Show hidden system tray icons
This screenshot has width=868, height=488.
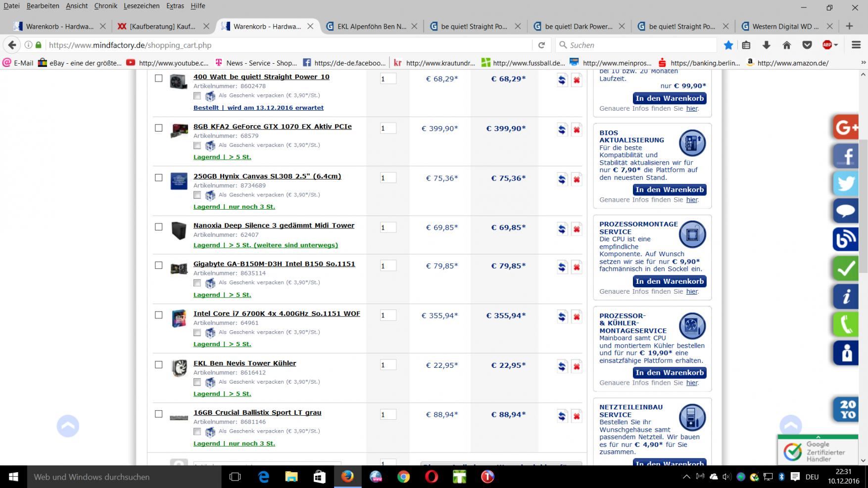click(x=686, y=477)
